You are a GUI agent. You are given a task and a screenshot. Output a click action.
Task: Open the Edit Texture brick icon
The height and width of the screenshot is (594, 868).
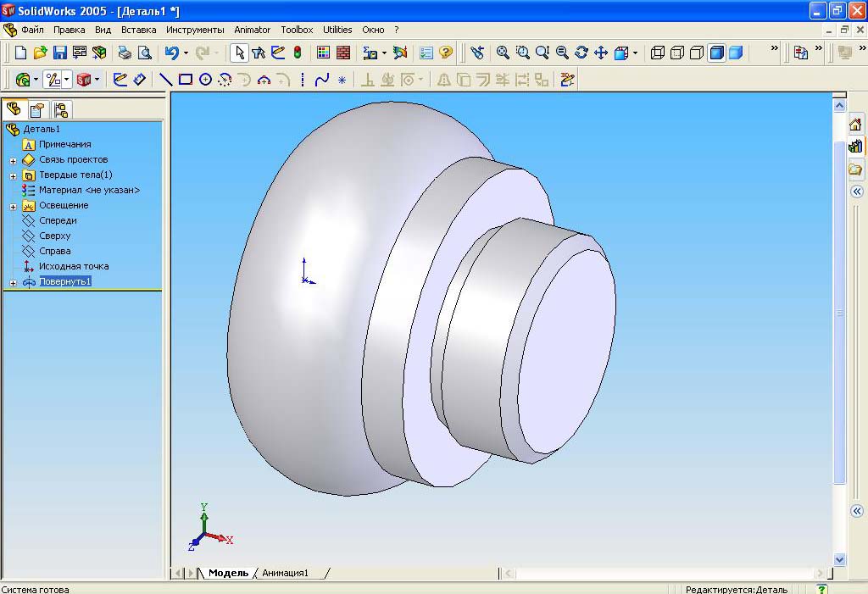(343, 53)
